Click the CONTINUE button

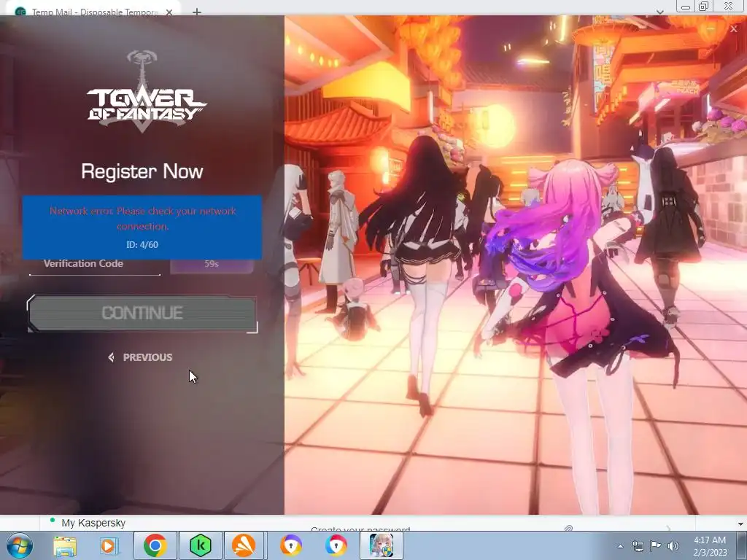tap(142, 313)
